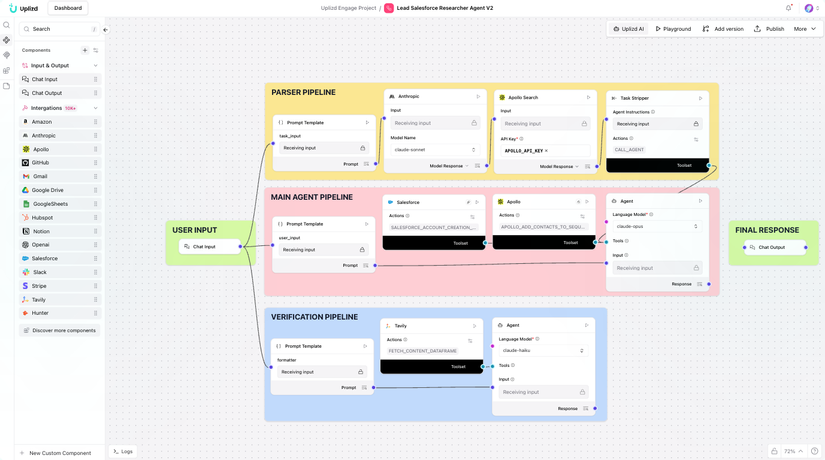Run the Main Agent node

coord(700,201)
